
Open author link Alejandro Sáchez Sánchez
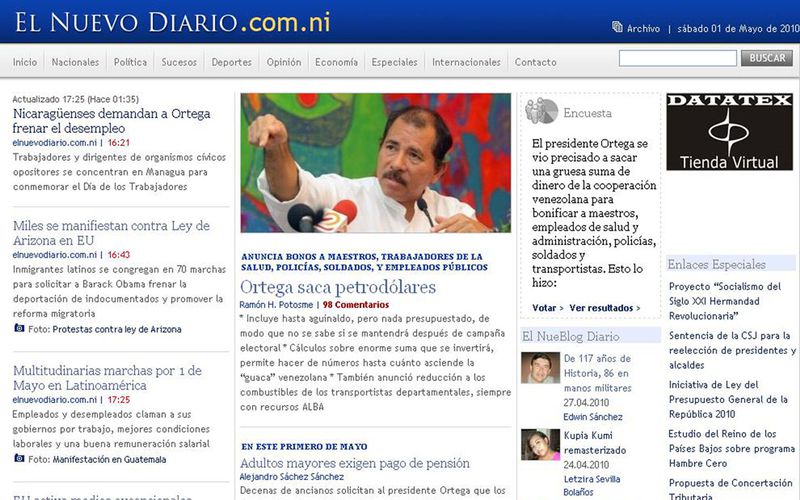point(292,477)
